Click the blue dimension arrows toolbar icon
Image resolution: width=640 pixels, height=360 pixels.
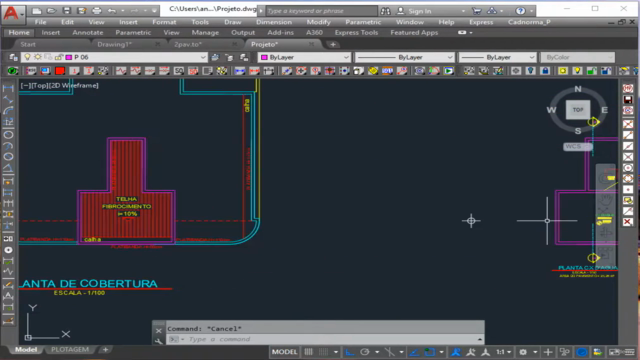click(x=240, y=71)
